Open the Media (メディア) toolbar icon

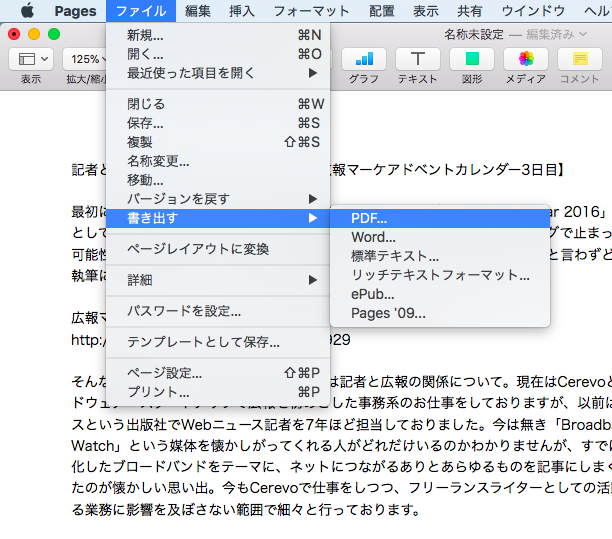526,60
